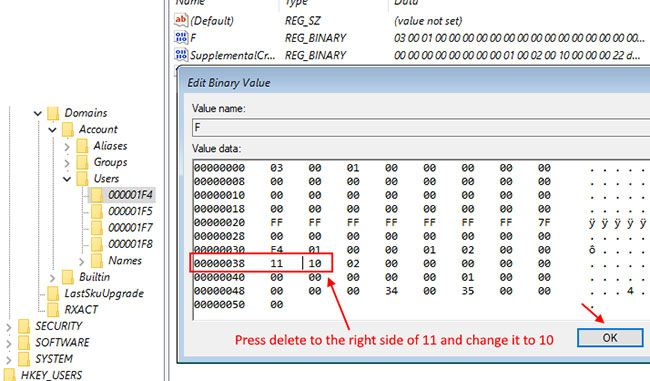Click REG_SZ type of (Default) row
The image size is (650, 381).
click(303, 21)
